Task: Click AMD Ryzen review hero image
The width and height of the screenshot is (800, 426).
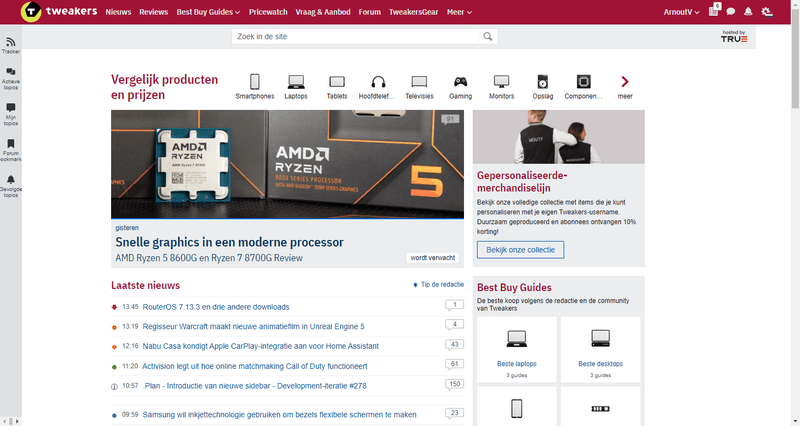Action: point(287,164)
